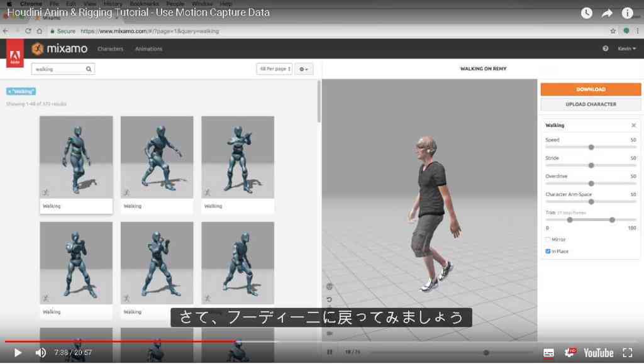Select middle second-row walking thumbnail
644x364 pixels.
[x=157, y=263]
